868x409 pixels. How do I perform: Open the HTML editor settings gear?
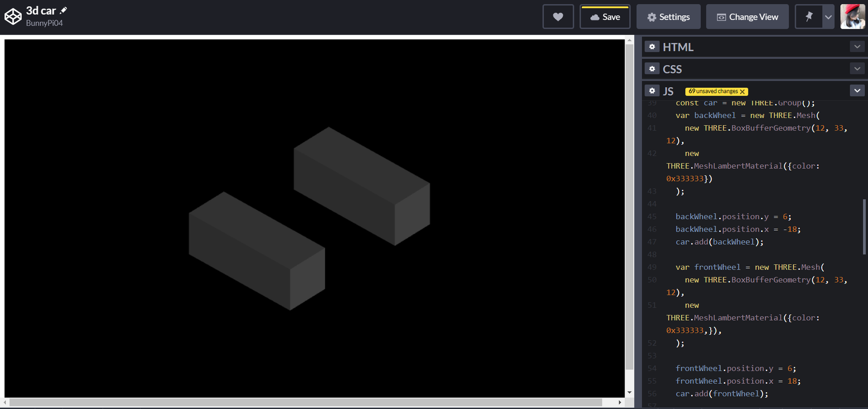click(652, 47)
